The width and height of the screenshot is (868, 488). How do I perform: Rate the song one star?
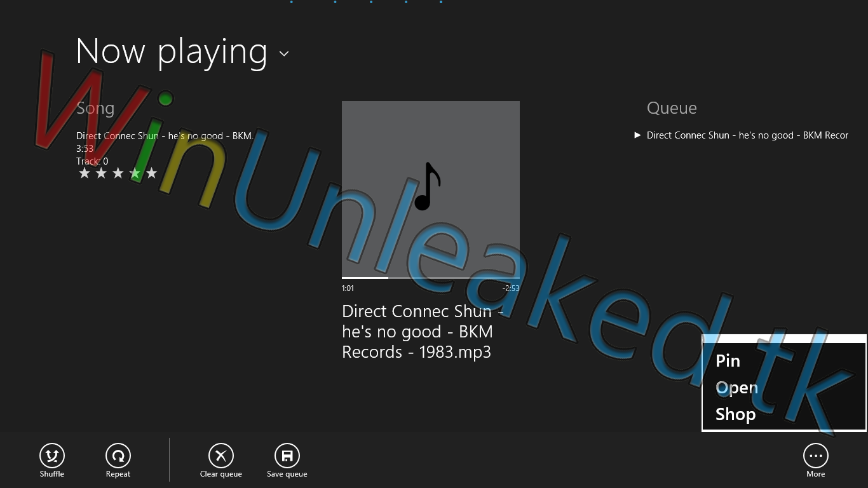tap(85, 173)
